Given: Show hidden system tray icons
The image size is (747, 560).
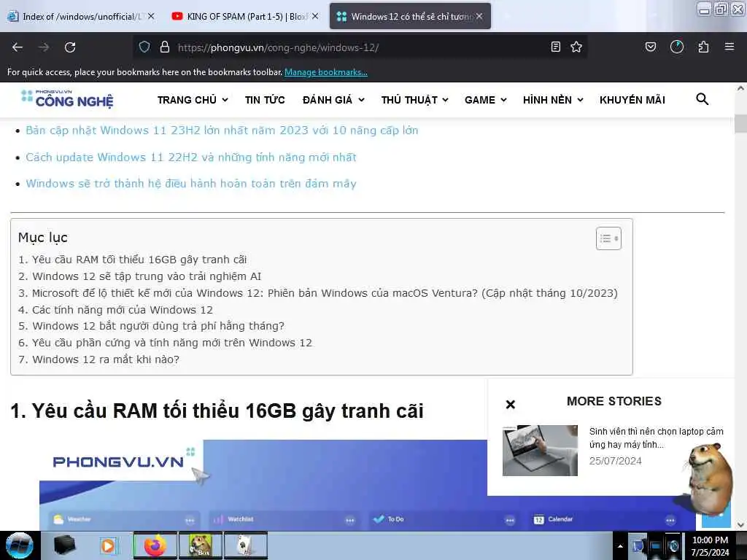Looking at the screenshot, I should point(620,546).
